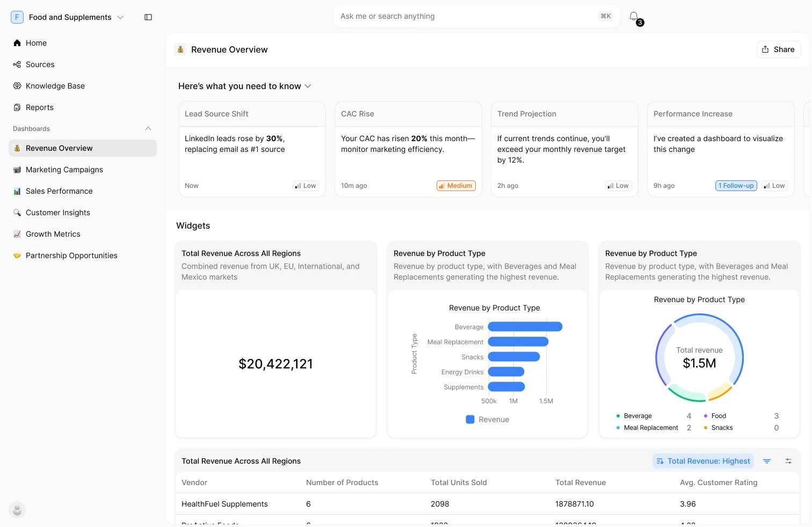Image resolution: width=812 pixels, height=527 pixels.
Task: Open the Total Revenue: Highest sort dropdown
Action: click(x=703, y=461)
